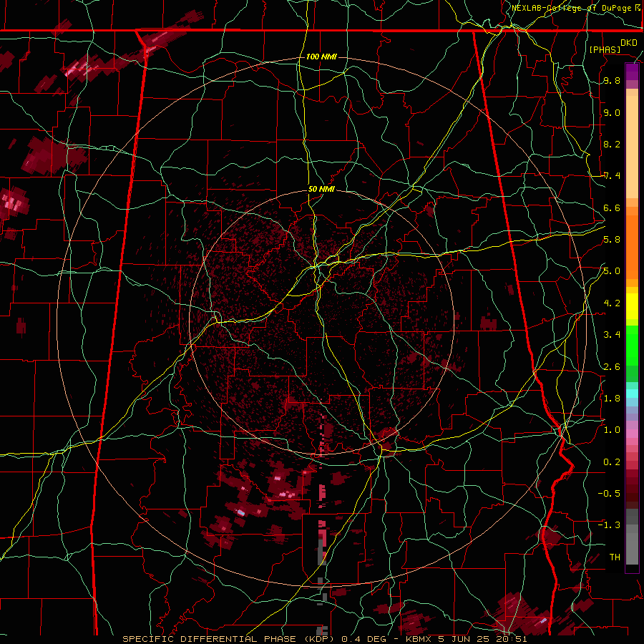Image resolution: width=644 pixels, height=644 pixels.
Task: Click the -1.3 value on the color scale
Action: (x=609, y=525)
